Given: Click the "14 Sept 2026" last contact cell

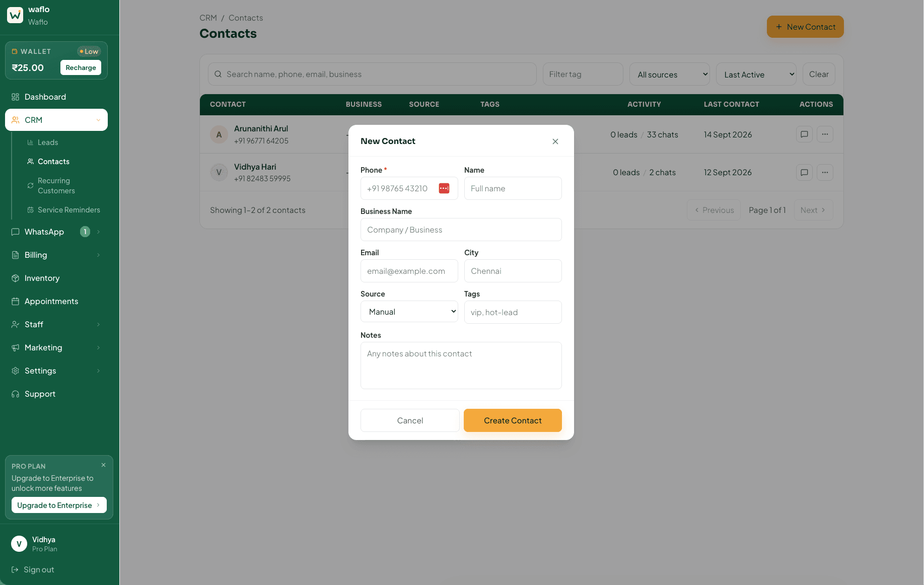Looking at the screenshot, I should pyautogui.click(x=728, y=134).
